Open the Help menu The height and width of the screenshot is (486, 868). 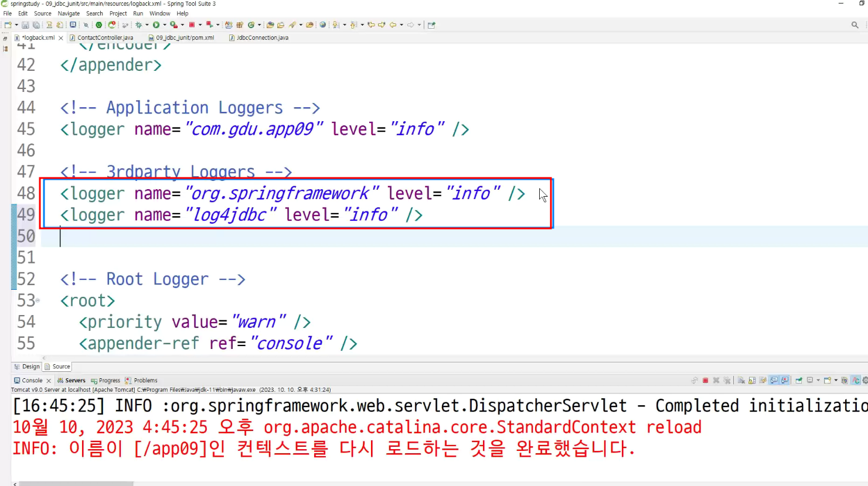coord(182,13)
